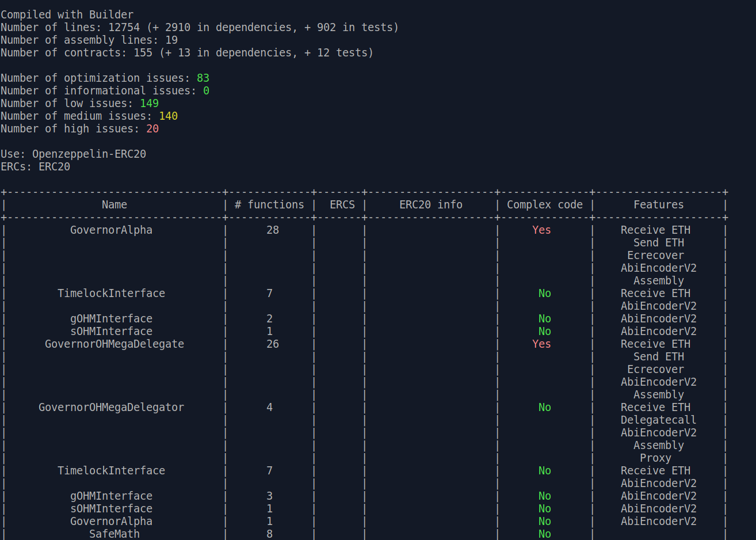This screenshot has height=540, width=756.
Task: Click the 'Proxy' feature entry
Action: pyautogui.click(x=655, y=458)
